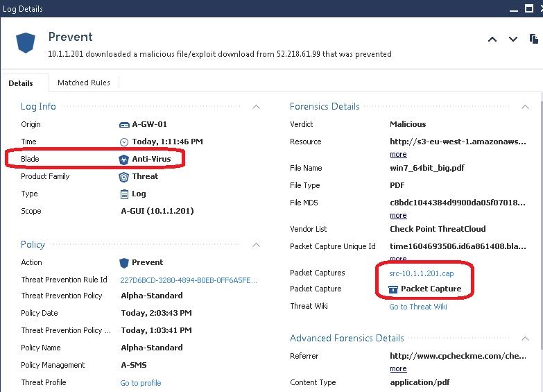Click the Threat product family icon

click(x=123, y=177)
